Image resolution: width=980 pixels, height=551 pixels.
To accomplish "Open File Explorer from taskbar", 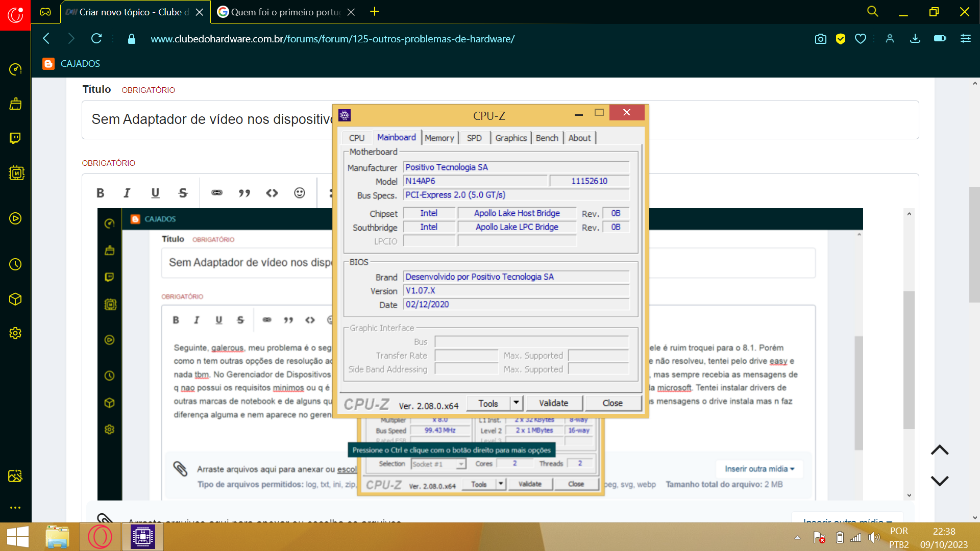I will [x=57, y=537].
